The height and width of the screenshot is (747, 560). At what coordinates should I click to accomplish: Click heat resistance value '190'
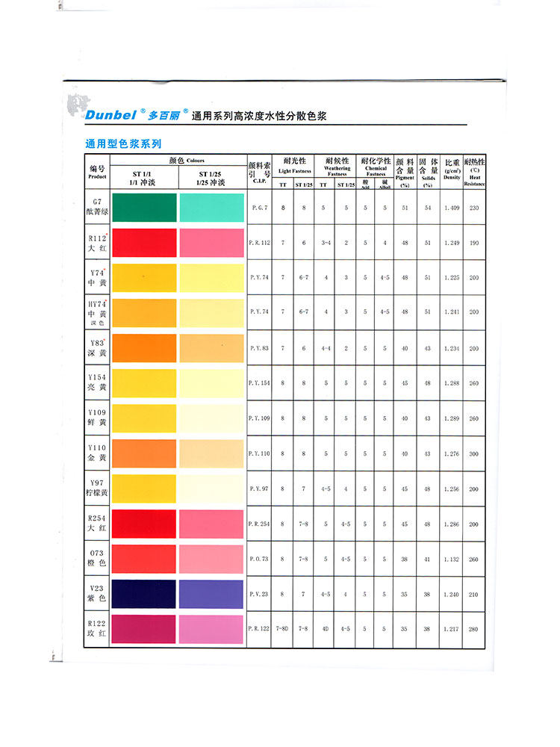tap(474, 243)
